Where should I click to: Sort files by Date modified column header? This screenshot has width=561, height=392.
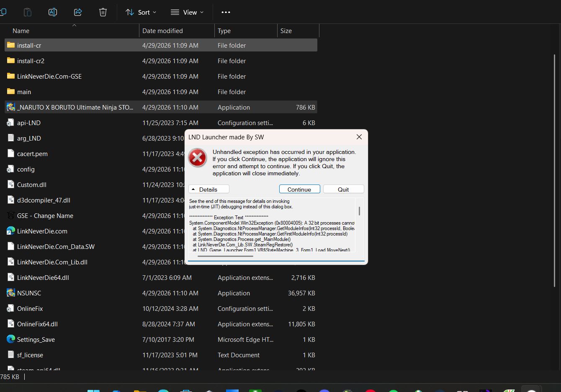pyautogui.click(x=162, y=31)
